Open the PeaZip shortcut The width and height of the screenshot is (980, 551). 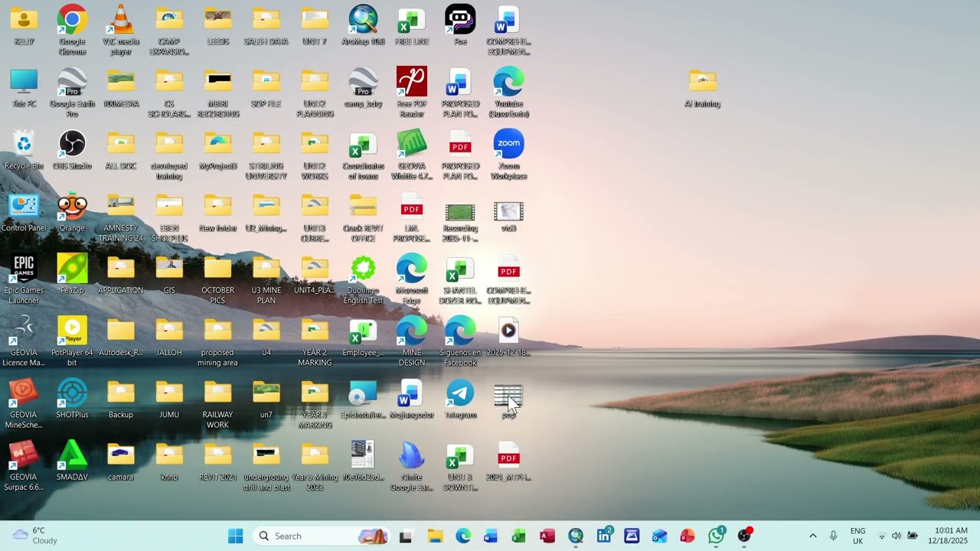(x=72, y=274)
